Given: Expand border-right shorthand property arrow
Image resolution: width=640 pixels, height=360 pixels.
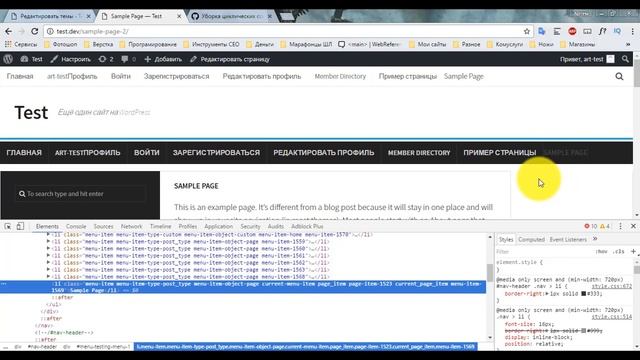Looking at the screenshot, I should point(547,293).
